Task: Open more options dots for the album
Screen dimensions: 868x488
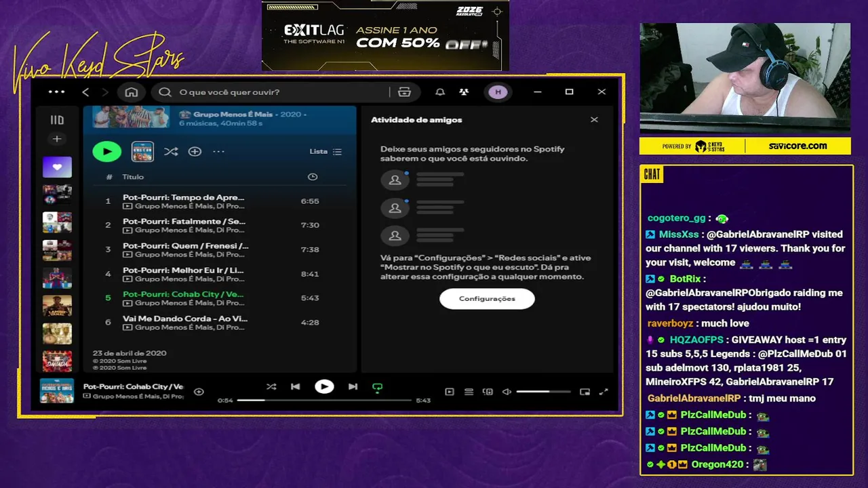Action: (218, 152)
